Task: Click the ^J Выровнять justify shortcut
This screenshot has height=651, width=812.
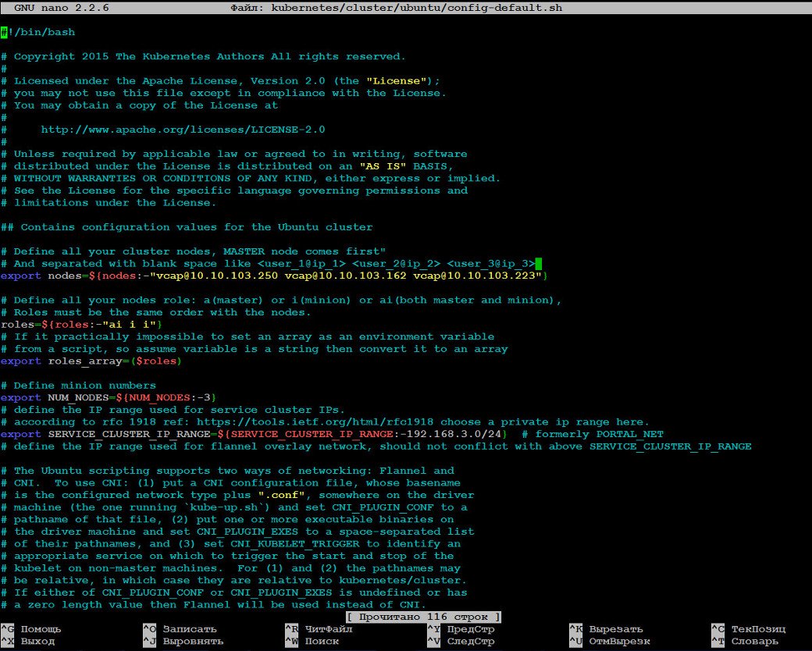Action: point(183,641)
